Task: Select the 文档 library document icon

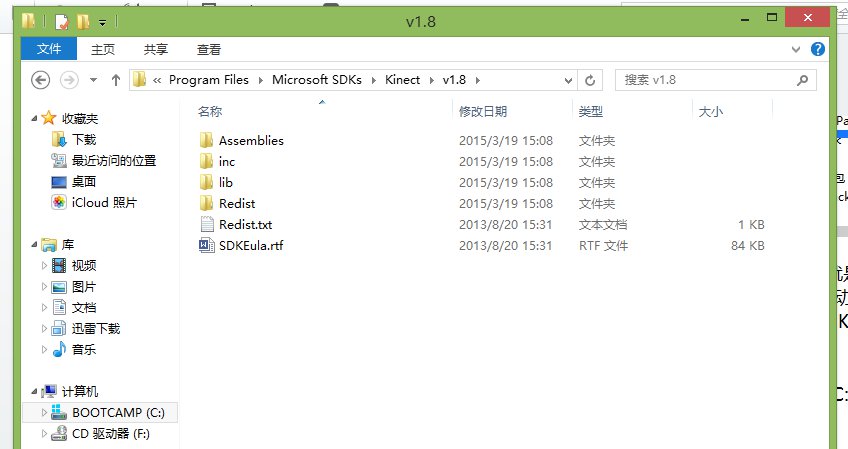Action: point(59,308)
